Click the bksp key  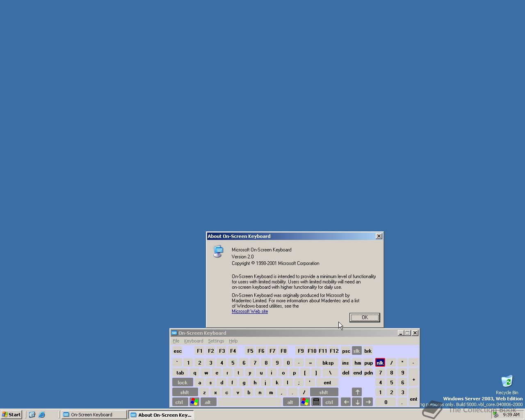328,363
